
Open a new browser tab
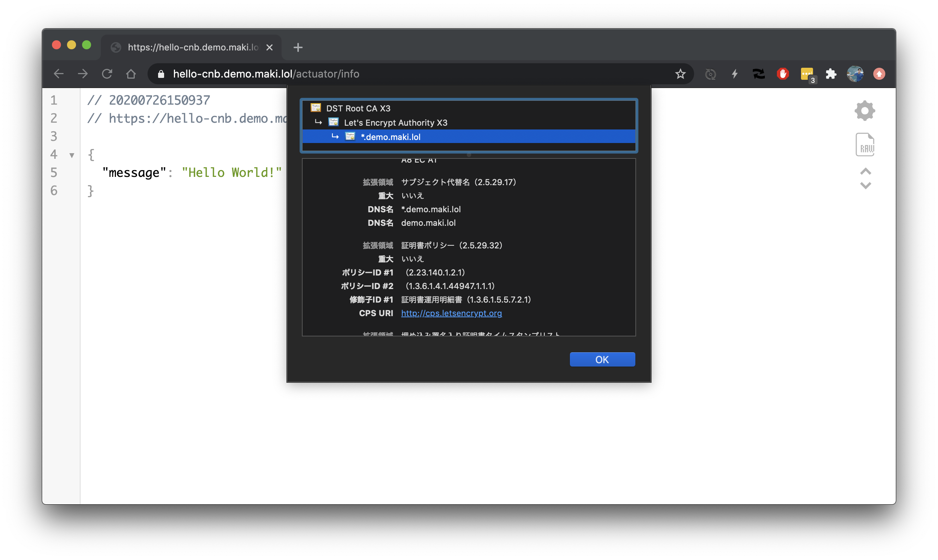[298, 47]
